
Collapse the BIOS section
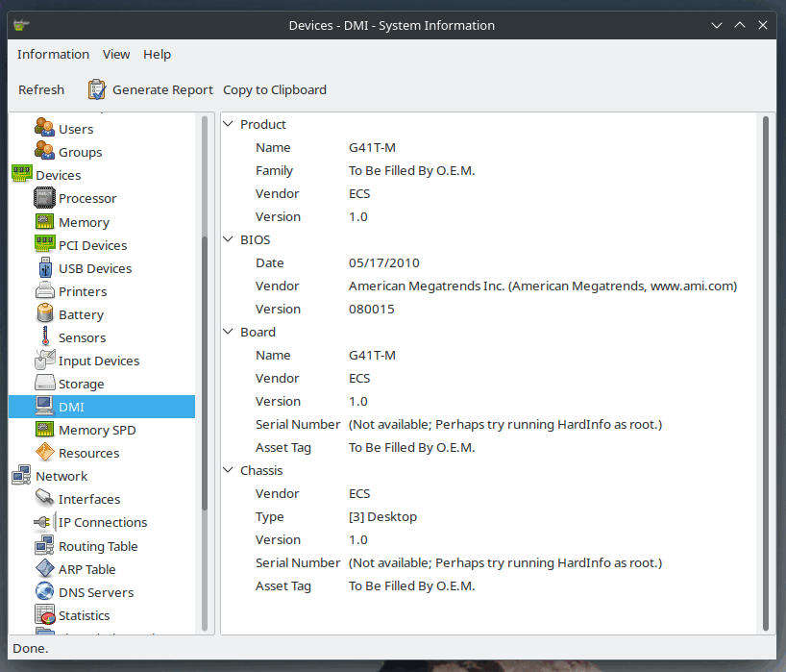pos(229,239)
